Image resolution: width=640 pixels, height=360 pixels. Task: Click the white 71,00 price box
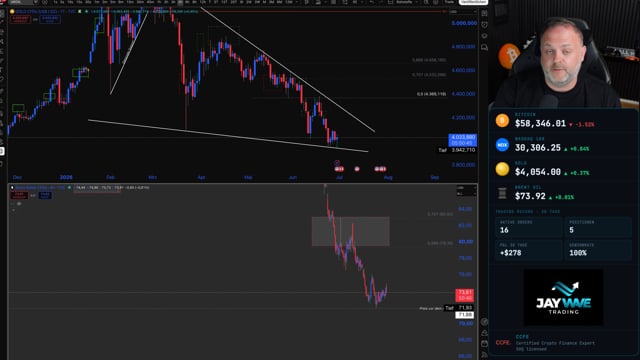(464, 315)
